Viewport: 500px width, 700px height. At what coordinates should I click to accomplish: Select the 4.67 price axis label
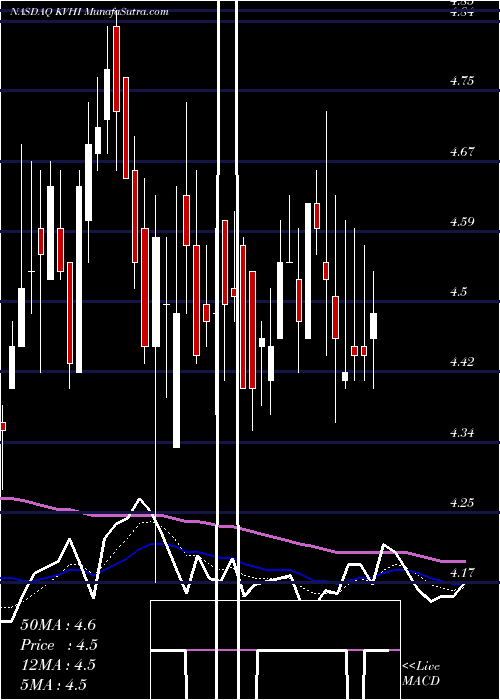pyautogui.click(x=462, y=151)
